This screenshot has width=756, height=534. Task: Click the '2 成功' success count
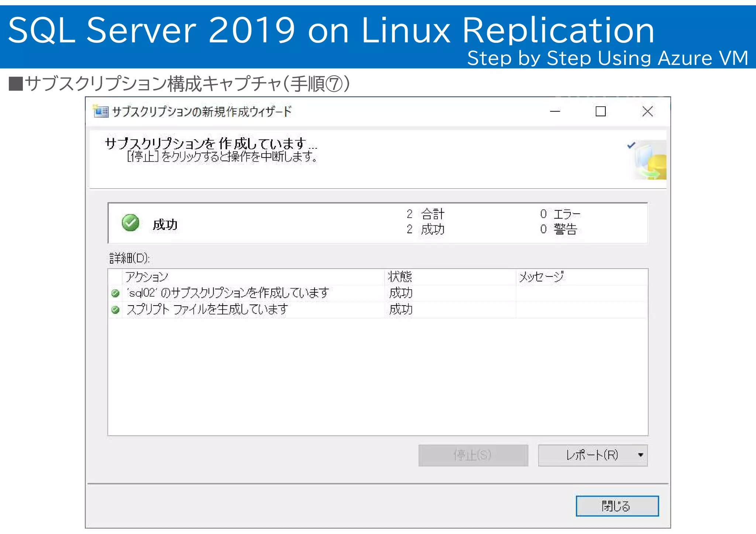[426, 229]
